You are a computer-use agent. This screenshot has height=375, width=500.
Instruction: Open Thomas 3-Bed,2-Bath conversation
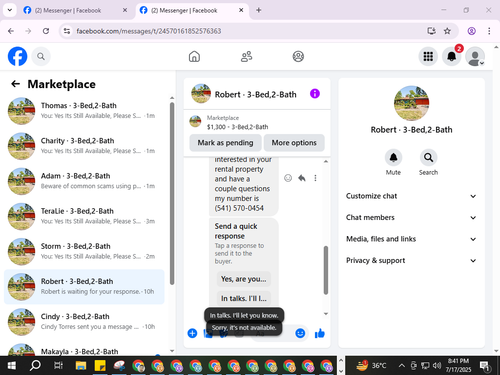(84, 111)
